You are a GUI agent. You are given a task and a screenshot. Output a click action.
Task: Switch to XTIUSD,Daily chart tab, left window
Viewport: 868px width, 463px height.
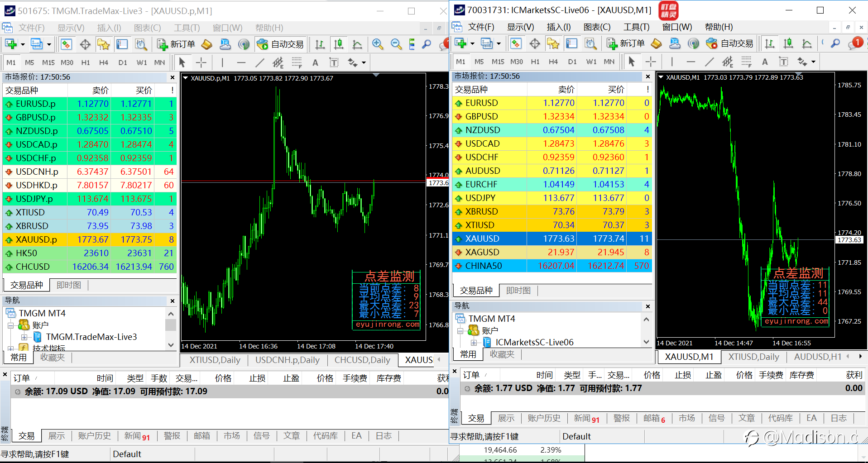(215, 360)
